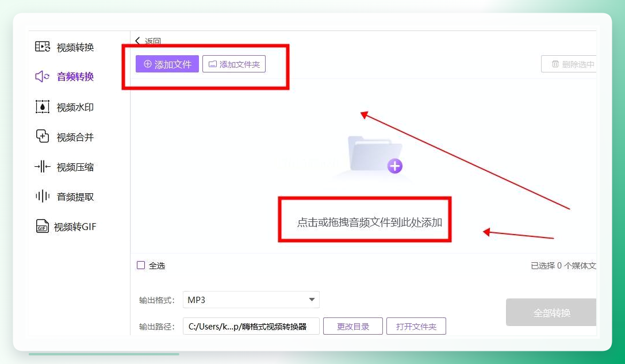The image size is (625, 364).
Task: Switch to 视频合并 in the sidebar
Action: (x=64, y=137)
